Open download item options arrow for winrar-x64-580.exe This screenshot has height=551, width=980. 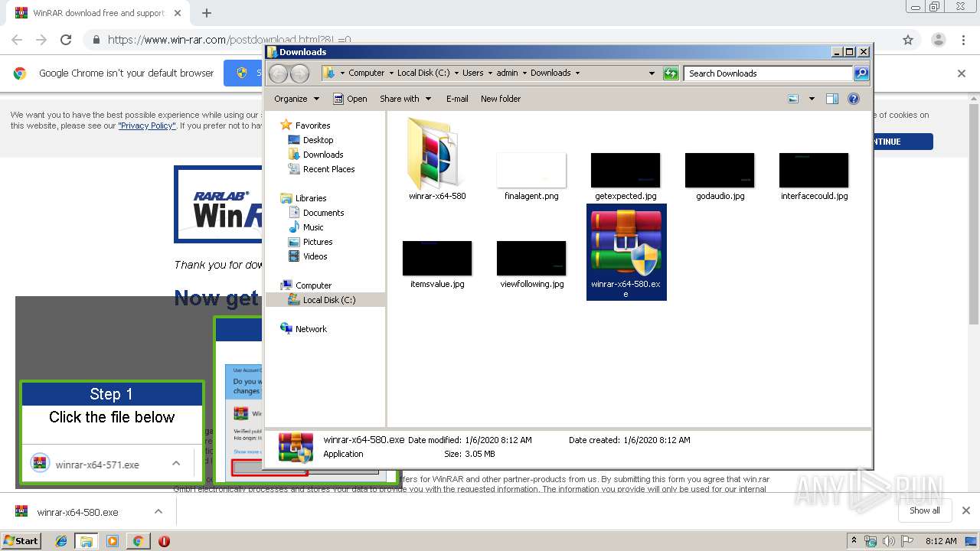coord(158,511)
